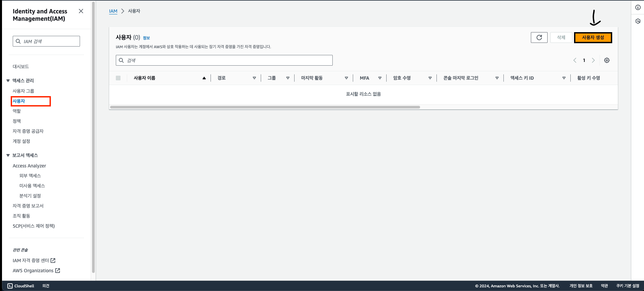Go to previous page arrow
Screen dimensions: 644x291
(575, 60)
